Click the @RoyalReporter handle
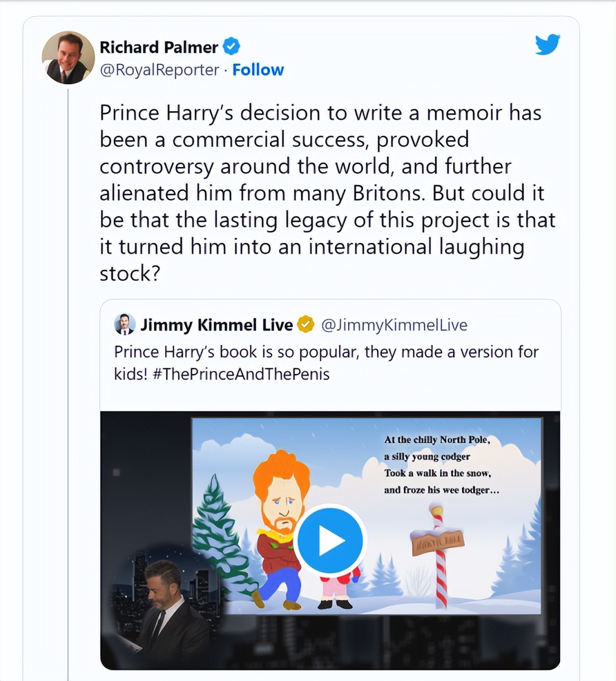616x681 pixels. (159, 70)
